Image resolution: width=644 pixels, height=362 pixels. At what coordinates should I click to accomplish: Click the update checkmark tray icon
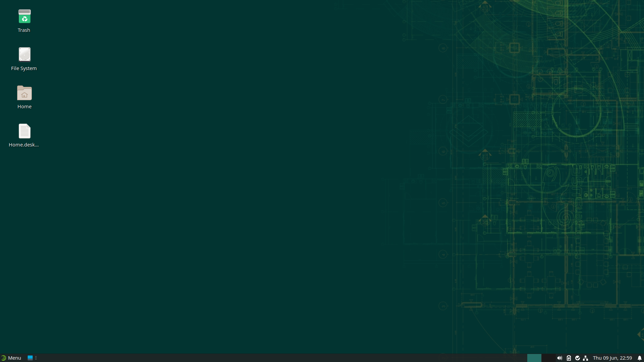click(577, 358)
